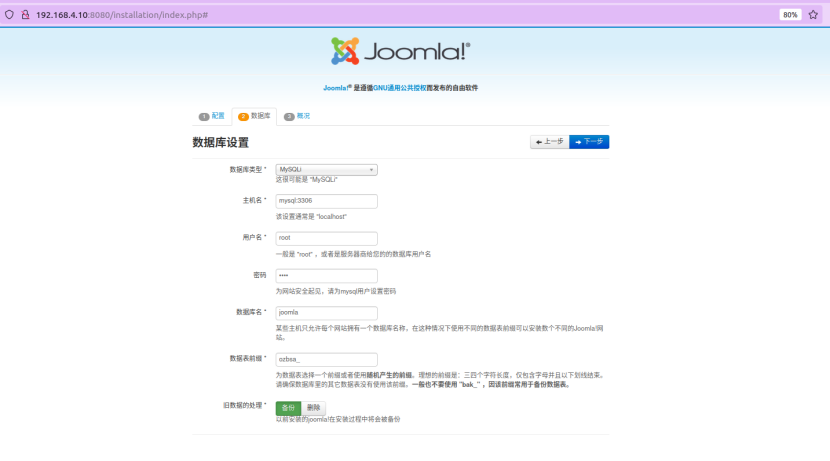Viewport: 830px width, 461px height.
Task: Go to the 概况 step tab
Action: 297,116
